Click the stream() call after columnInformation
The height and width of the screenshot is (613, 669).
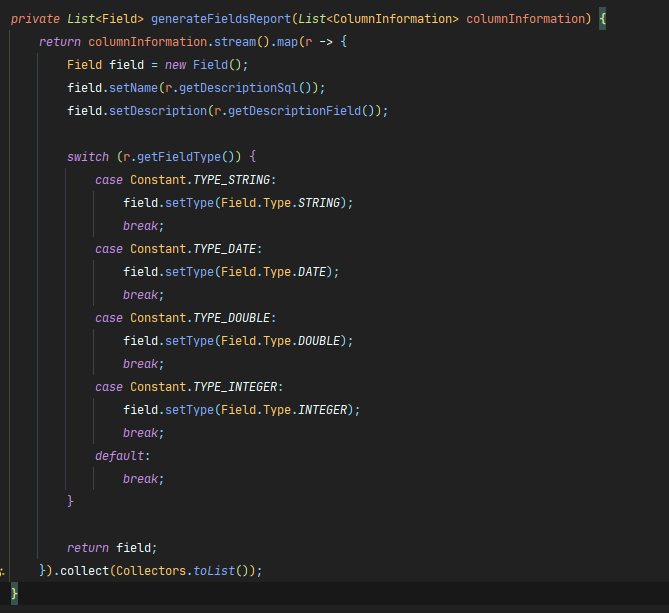coord(242,42)
